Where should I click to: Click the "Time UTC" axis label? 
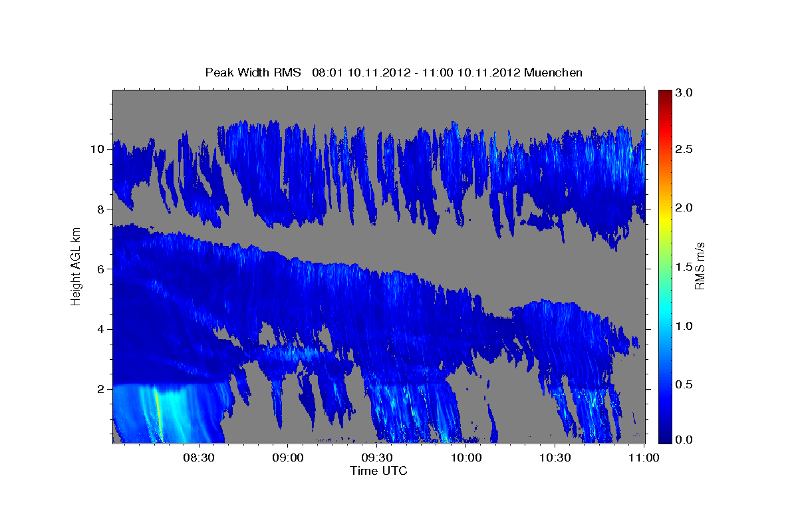(378, 471)
